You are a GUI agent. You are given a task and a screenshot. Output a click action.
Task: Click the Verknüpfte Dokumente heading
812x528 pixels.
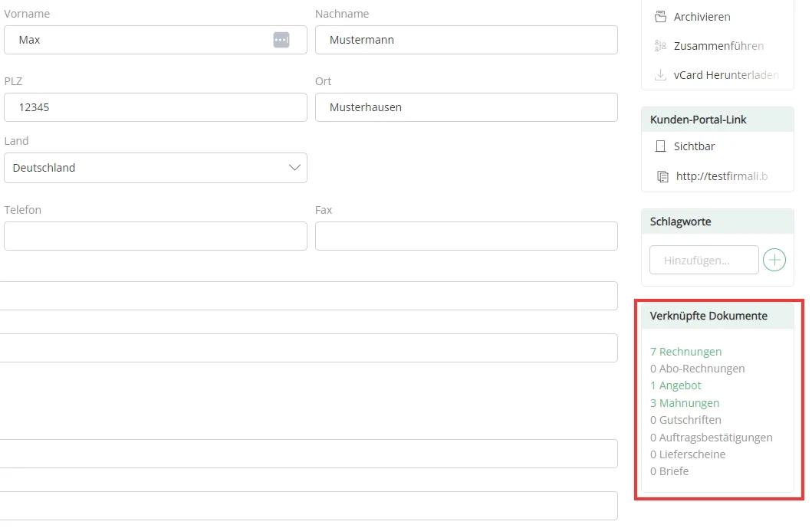[x=708, y=316]
